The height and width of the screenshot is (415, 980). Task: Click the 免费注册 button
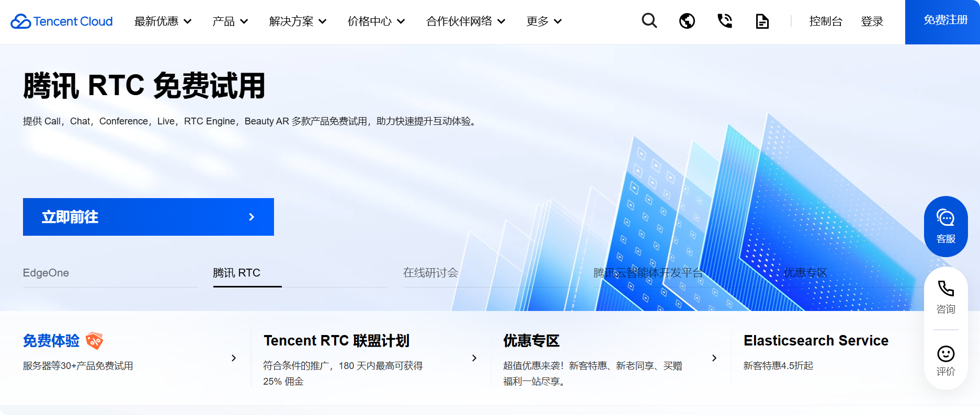click(945, 21)
